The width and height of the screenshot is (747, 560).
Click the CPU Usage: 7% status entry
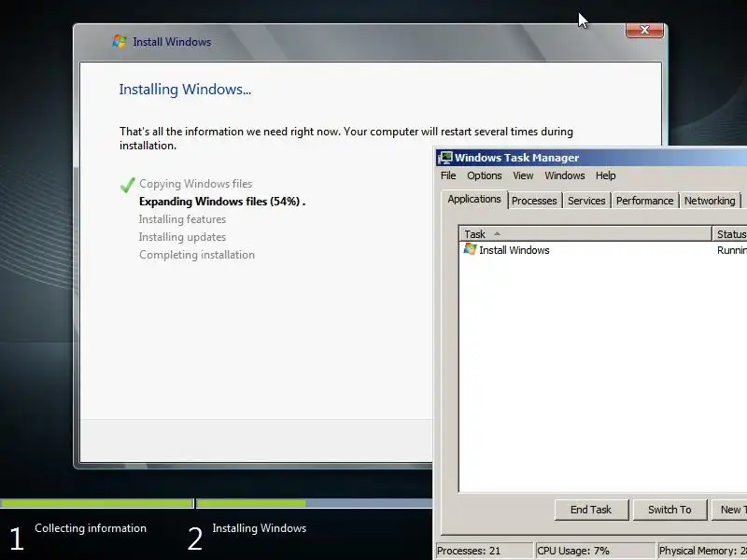coord(595,551)
